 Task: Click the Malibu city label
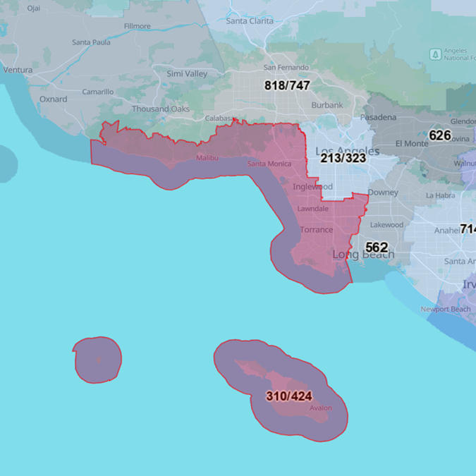(207, 158)
